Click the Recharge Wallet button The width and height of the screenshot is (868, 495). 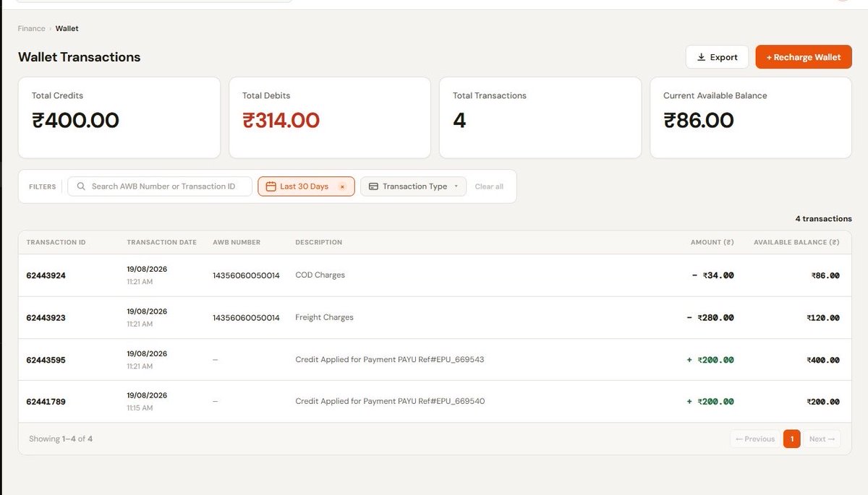click(804, 57)
